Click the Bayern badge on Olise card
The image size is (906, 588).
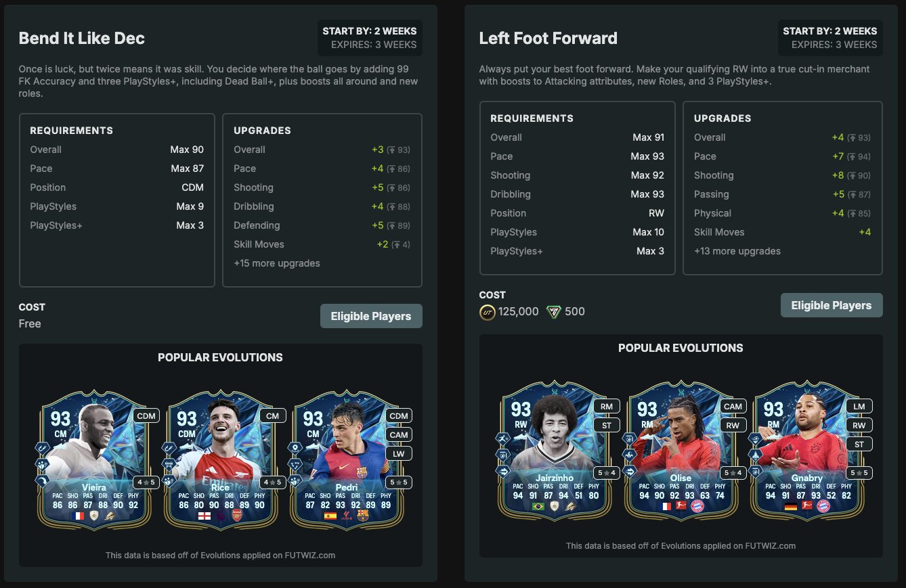(697, 506)
